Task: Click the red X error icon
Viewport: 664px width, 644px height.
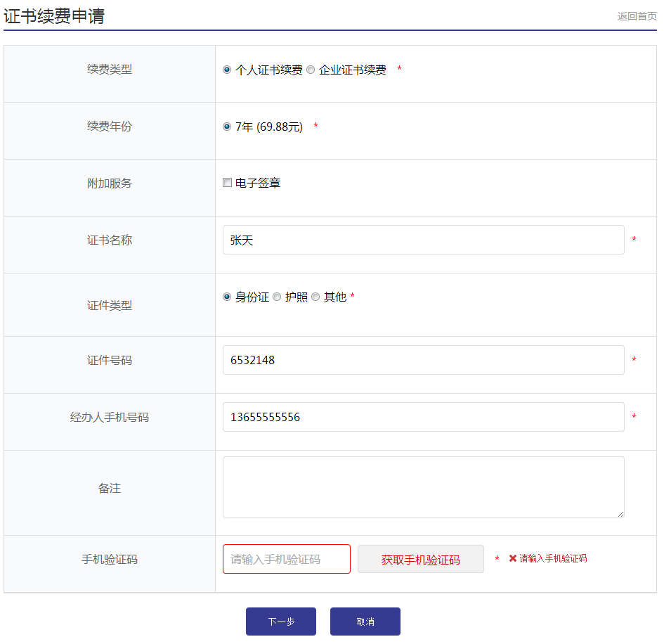Action: tap(512, 558)
